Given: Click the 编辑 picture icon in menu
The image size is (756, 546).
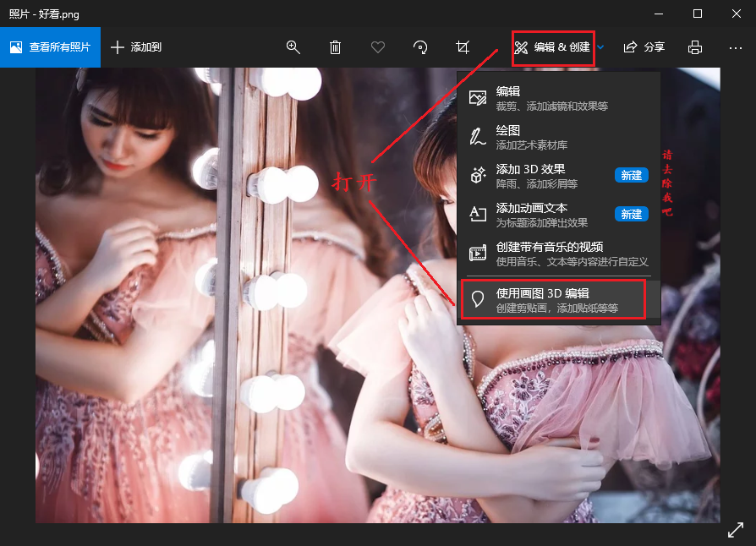Looking at the screenshot, I should [477, 98].
